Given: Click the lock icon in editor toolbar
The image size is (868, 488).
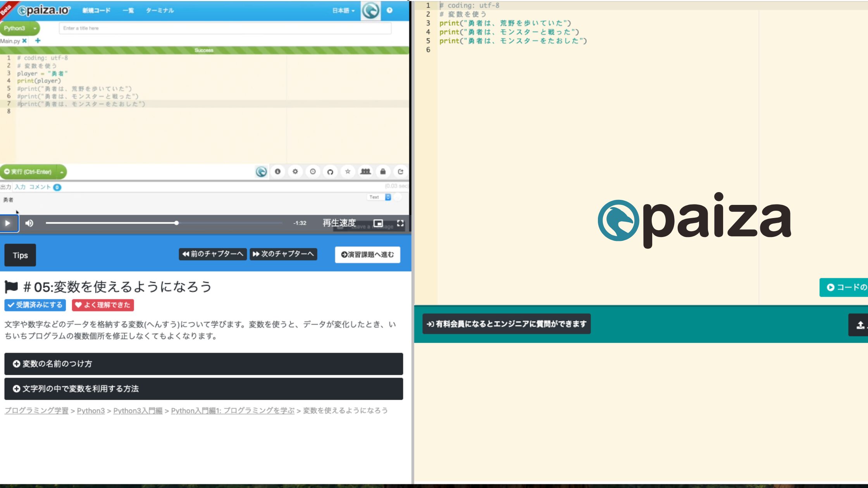Looking at the screenshot, I should pos(383,172).
